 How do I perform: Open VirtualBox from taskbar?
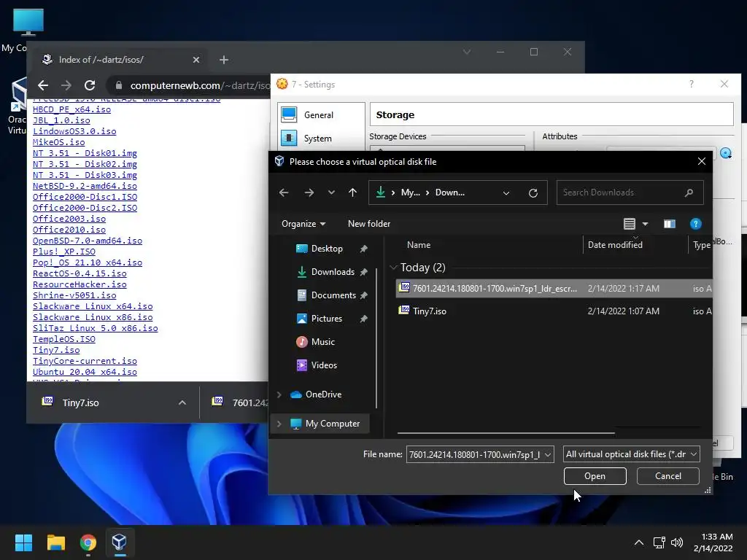pyautogui.click(x=120, y=542)
